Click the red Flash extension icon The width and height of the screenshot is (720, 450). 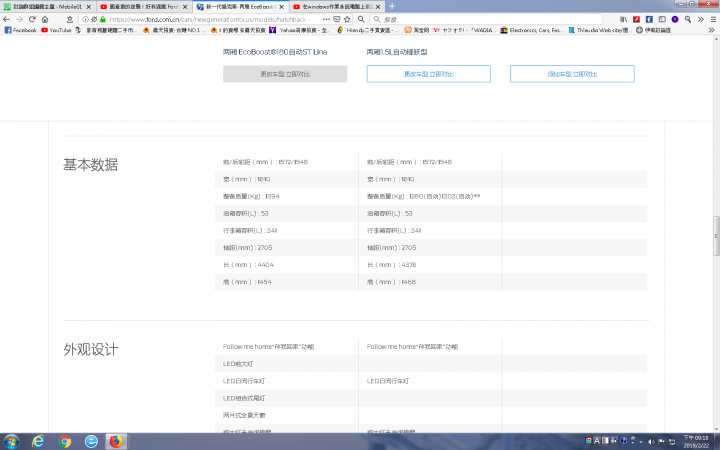636,19
